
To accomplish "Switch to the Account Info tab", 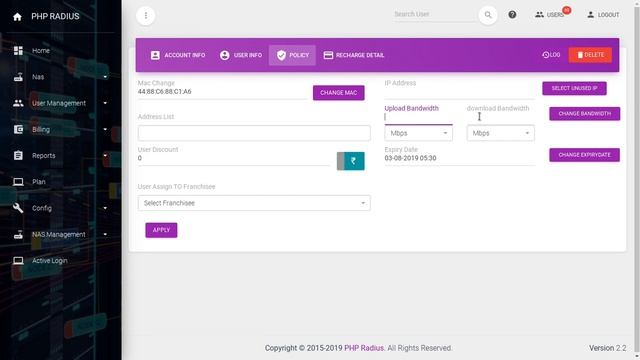I will (178, 55).
